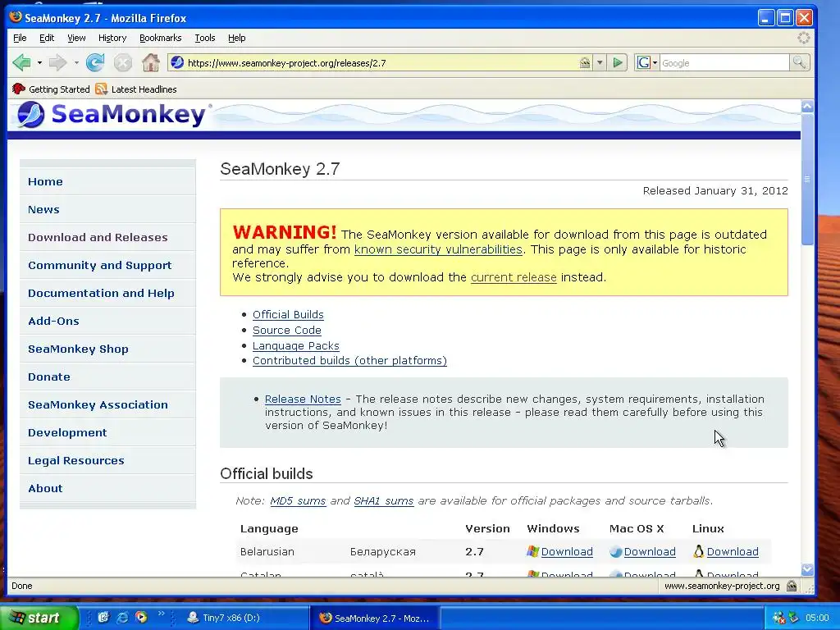Click the Back navigation arrow
840x630 pixels.
pyautogui.click(x=21, y=62)
